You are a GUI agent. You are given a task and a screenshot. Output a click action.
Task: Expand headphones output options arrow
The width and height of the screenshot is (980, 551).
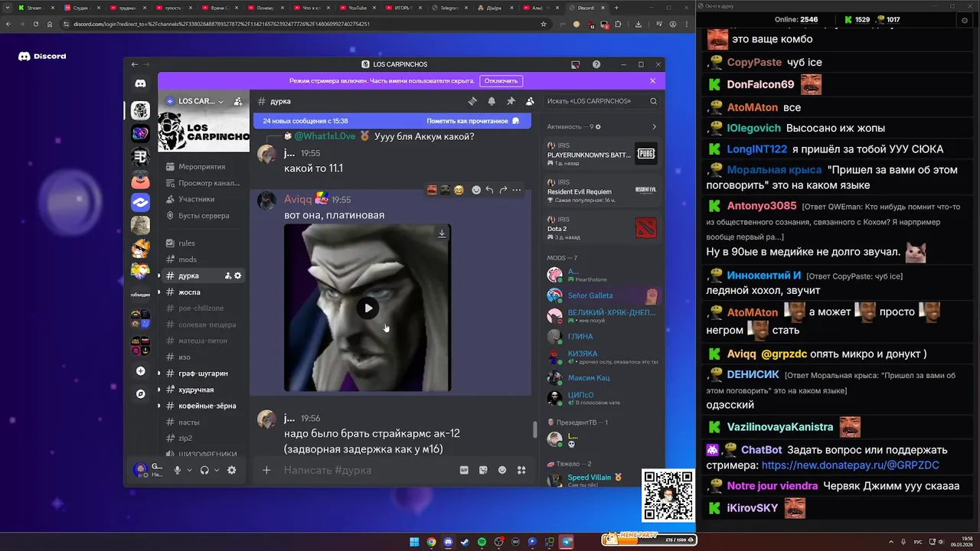pyautogui.click(x=217, y=470)
